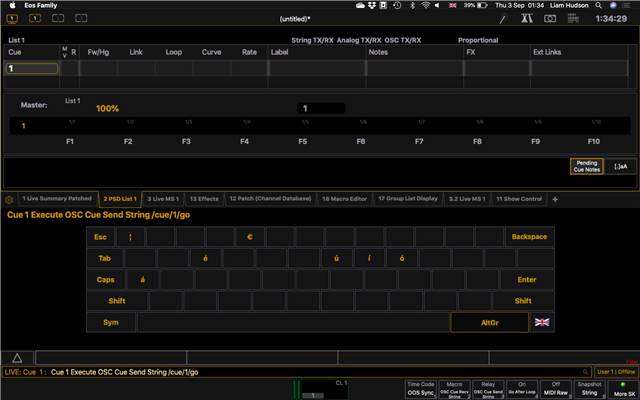
Task: Toggle the Pending Cue Notes button
Action: (587, 166)
